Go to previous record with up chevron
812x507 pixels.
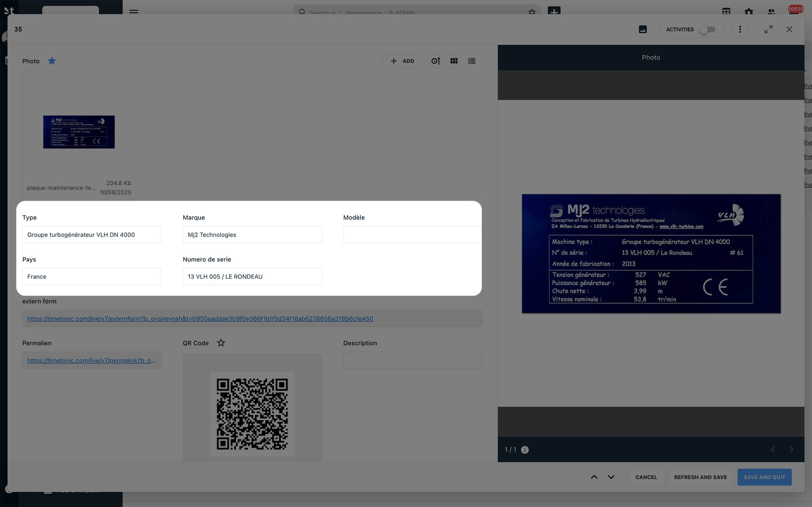pyautogui.click(x=594, y=477)
